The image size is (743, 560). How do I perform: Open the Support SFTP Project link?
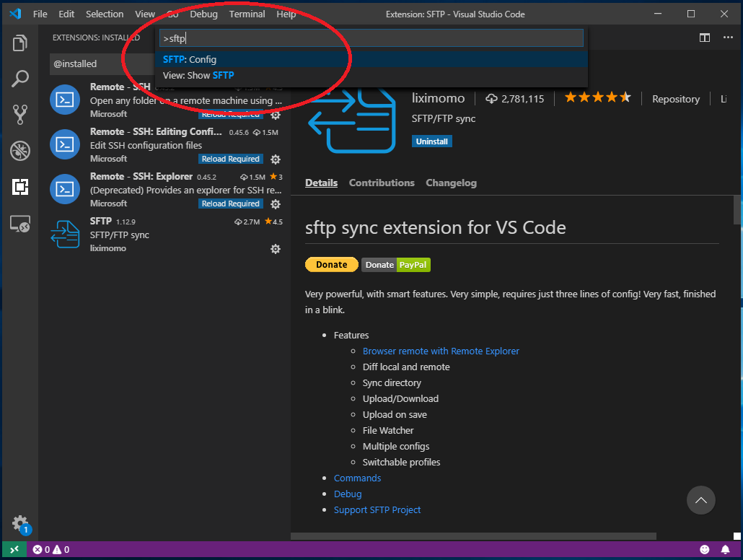pos(377,509)
